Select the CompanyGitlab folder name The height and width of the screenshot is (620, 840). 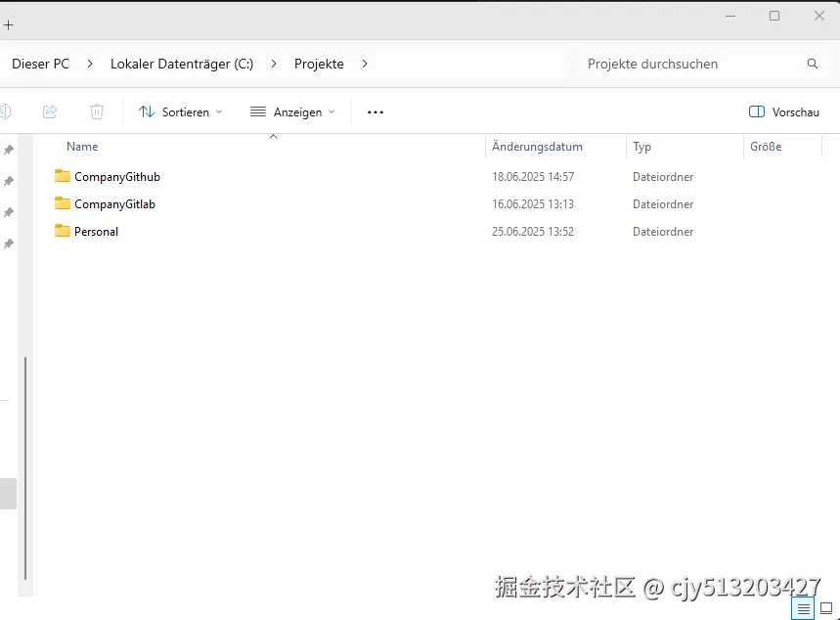point(114,204)
